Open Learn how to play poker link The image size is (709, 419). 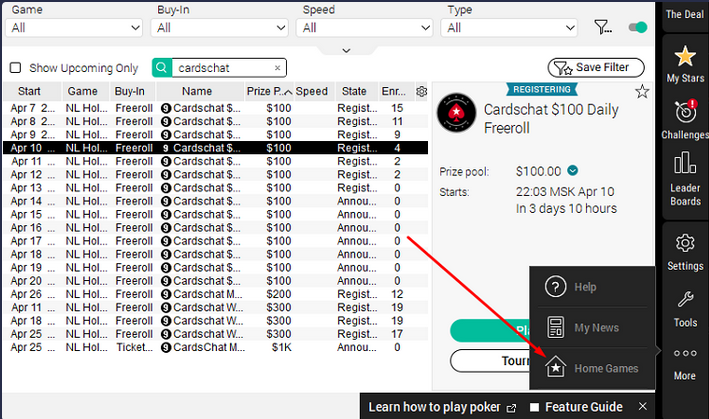point(442,407)
